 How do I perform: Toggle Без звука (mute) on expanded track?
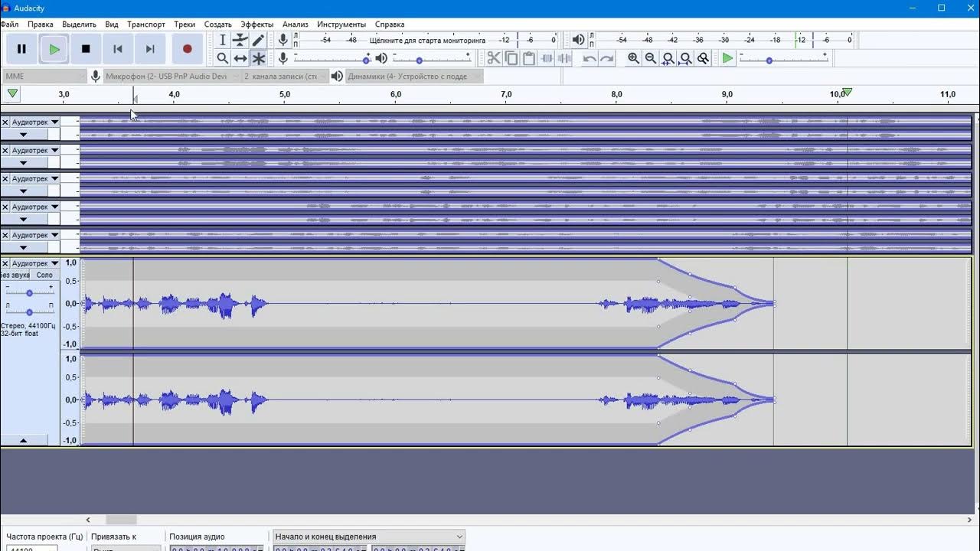[15, 275]
